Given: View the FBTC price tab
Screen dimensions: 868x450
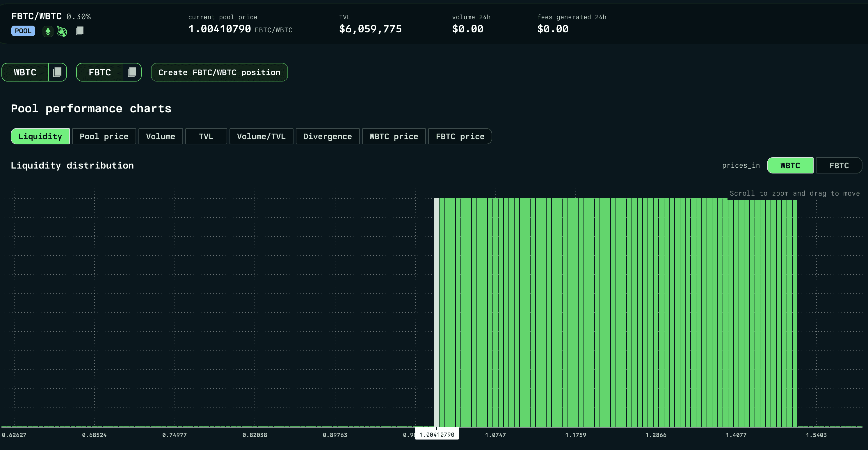Looking at the screenshot, I should [x=460, y=136].
